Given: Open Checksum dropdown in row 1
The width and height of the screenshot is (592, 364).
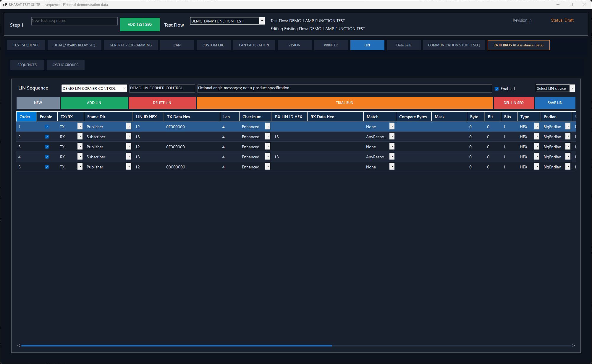Looking at the screenshot, I should pyautogui.click(x=268, y=126).
